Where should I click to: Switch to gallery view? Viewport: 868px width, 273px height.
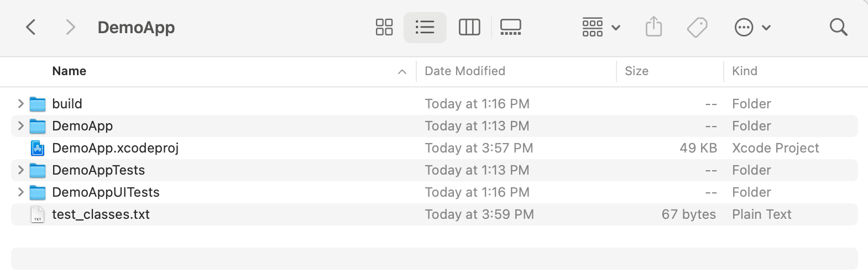click(x=510, y=27)
